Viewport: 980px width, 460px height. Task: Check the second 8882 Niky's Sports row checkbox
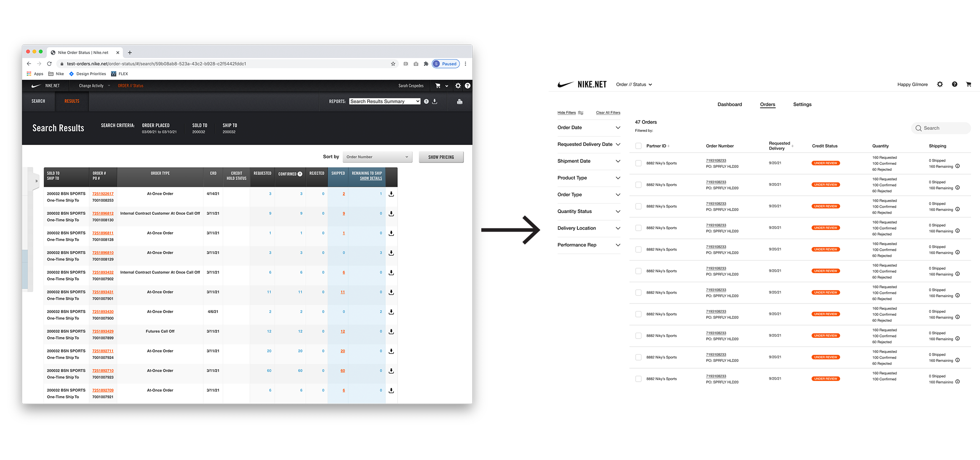638,185
